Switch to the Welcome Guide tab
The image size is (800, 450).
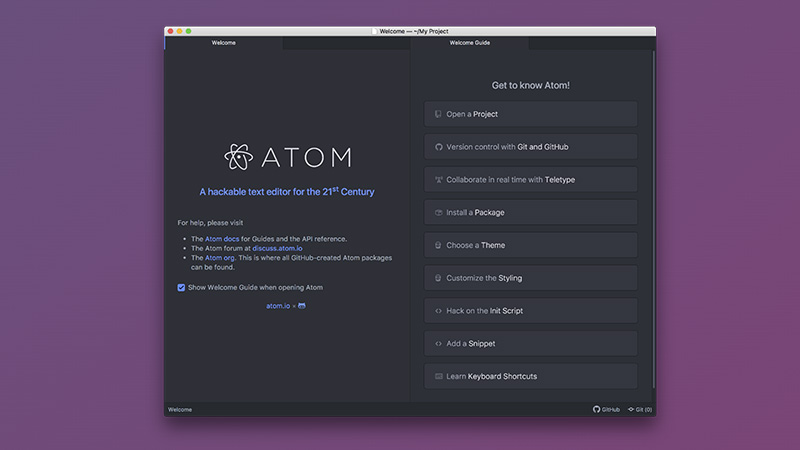[x=469, y=43]
